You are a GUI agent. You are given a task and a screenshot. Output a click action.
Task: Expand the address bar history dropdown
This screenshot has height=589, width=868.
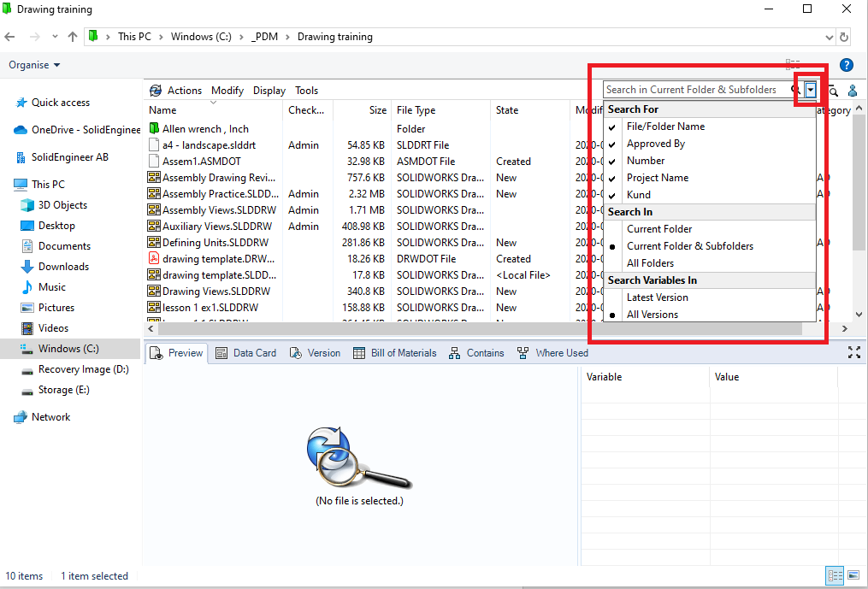[829, 37]
